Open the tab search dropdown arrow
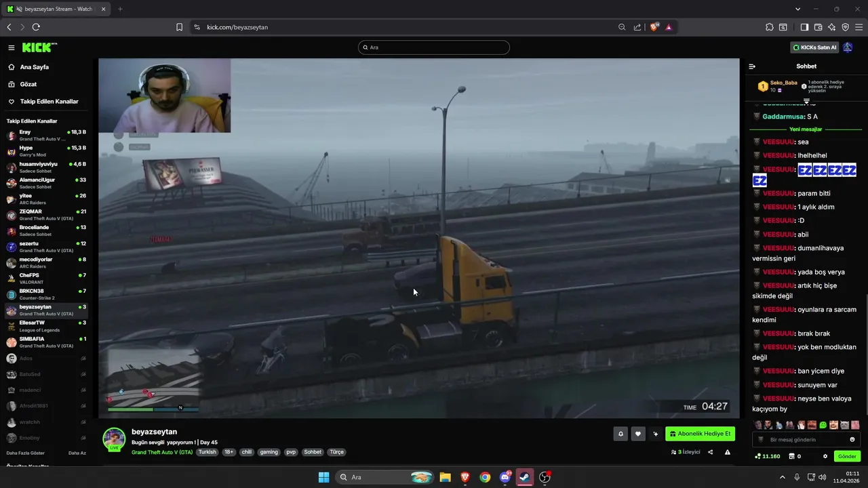 tap(797, 9)
